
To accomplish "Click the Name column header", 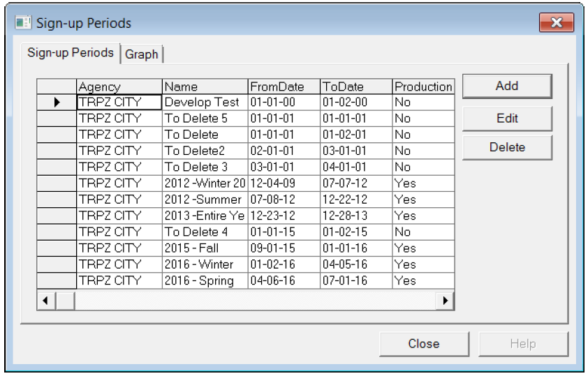I will pos(205,87).
